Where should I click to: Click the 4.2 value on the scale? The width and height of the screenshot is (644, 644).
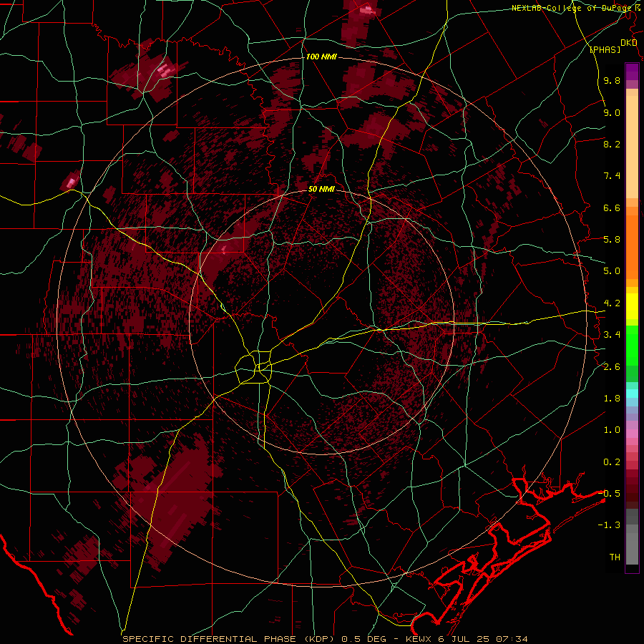click(x=612, y=303)
